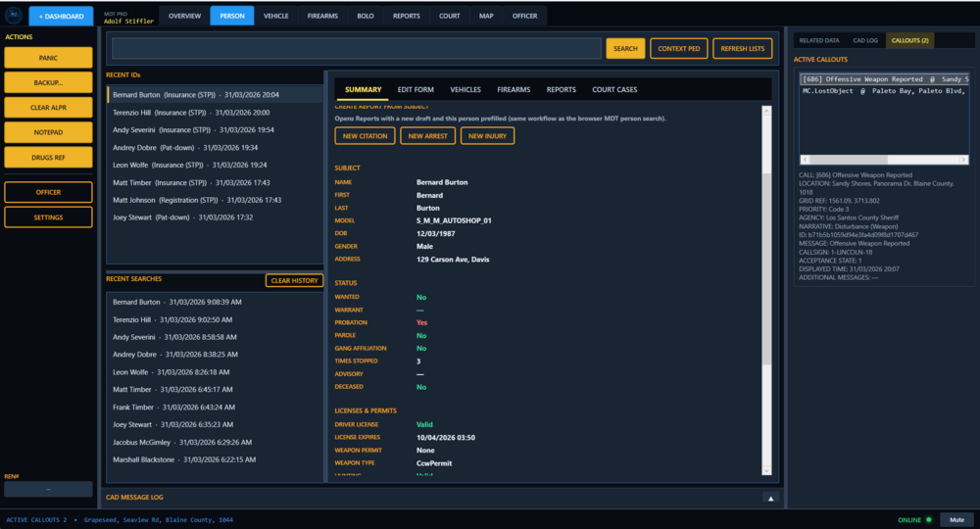Select MC.LostObject Paleto Bay callout row
The width and height of the screenshot is (980, 529).
click(884, 91)
